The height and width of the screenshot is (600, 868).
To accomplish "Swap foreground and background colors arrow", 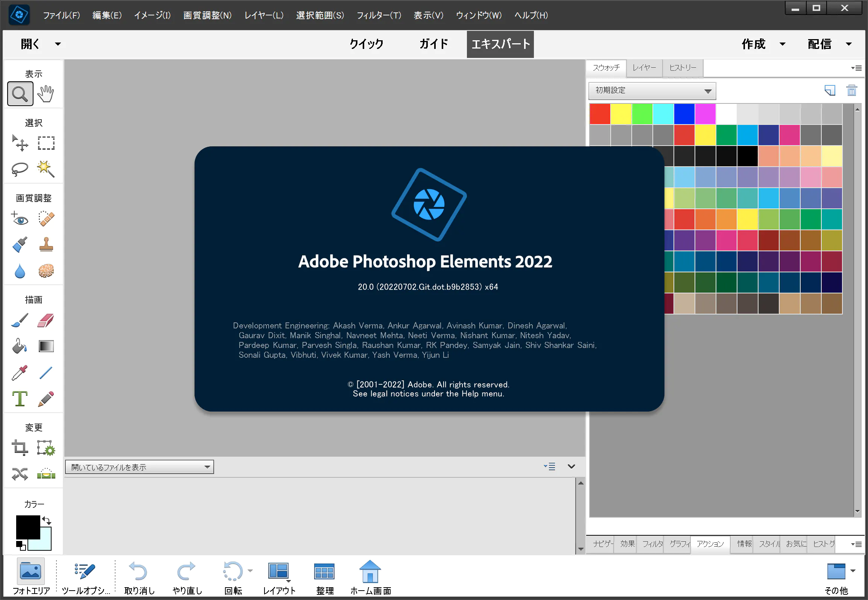I will pyautogui.click(x=47, y=521).
